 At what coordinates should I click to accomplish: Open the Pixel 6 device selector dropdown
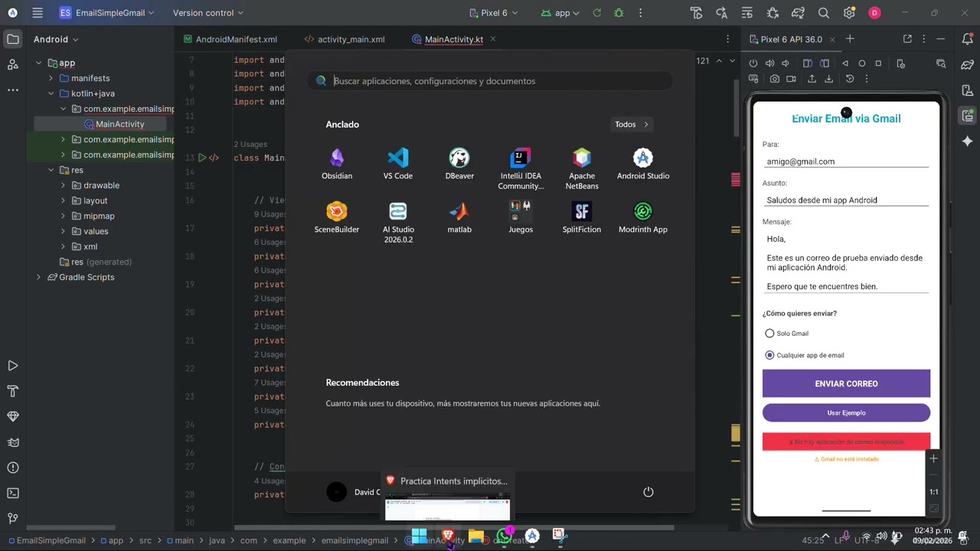pyautogui.click(x=494, y=13)
